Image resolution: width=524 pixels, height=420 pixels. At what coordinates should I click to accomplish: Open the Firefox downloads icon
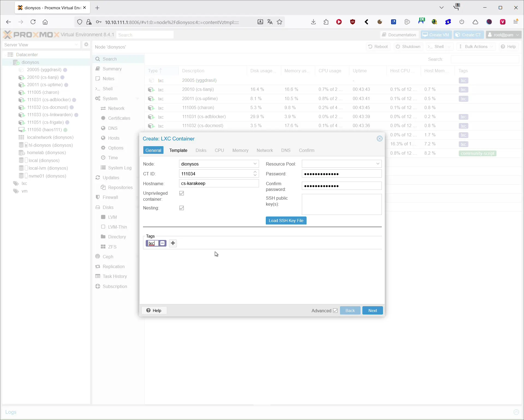point(313,22)
